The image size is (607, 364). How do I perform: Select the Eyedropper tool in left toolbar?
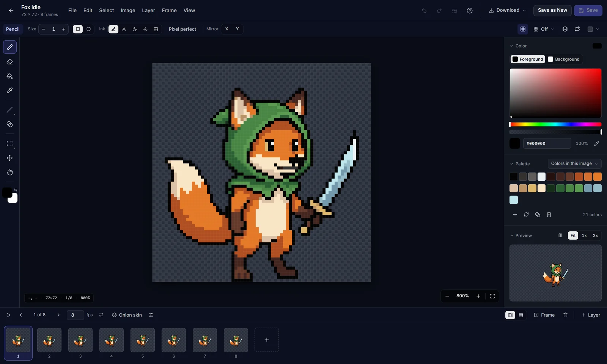click(10, 91)
